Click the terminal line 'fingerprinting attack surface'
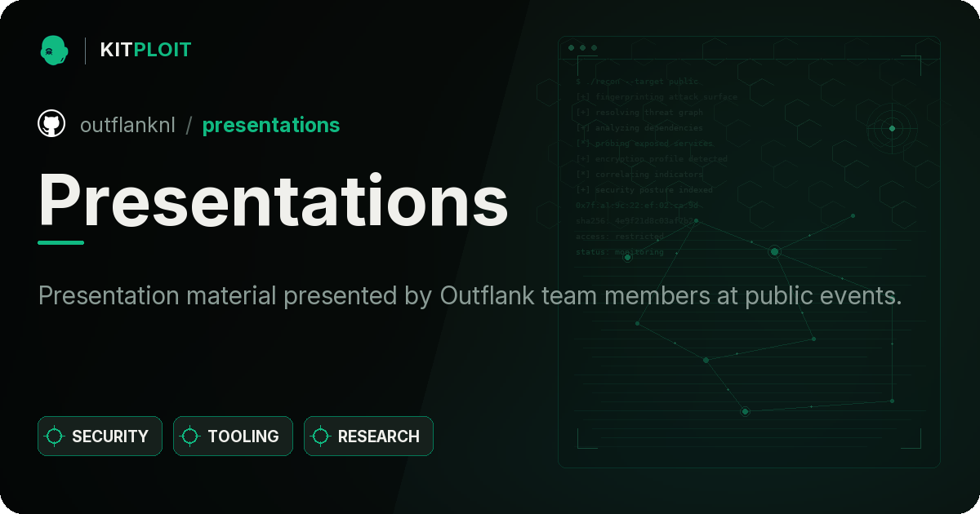Screen dimensions: 980x514 pyautogui.click(x=657, y=97)
